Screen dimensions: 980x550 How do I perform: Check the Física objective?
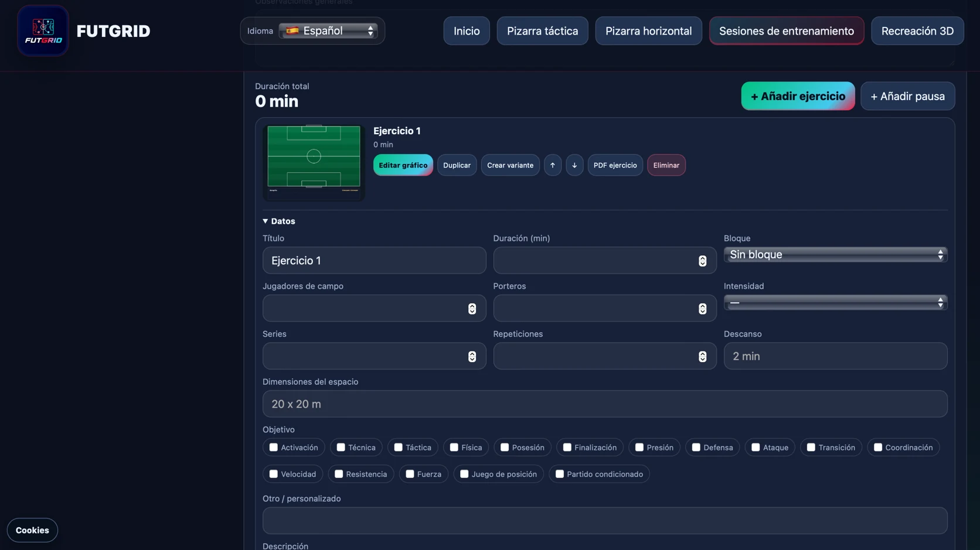454,447
